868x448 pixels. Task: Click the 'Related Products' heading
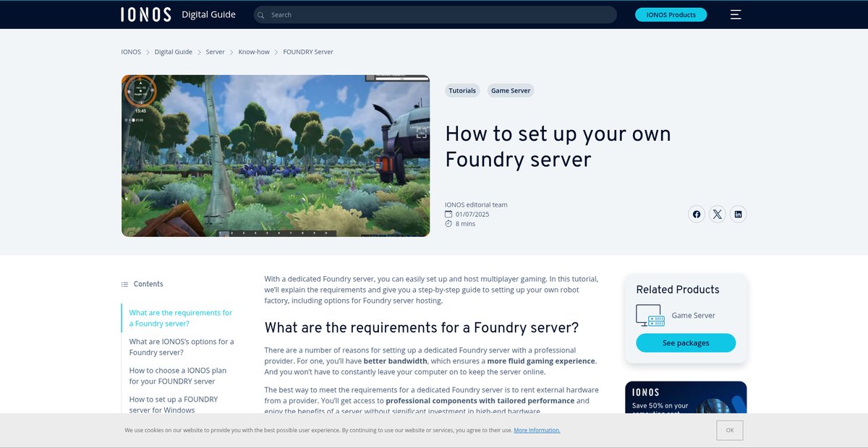pyautogui.click(x=678, y=290)
